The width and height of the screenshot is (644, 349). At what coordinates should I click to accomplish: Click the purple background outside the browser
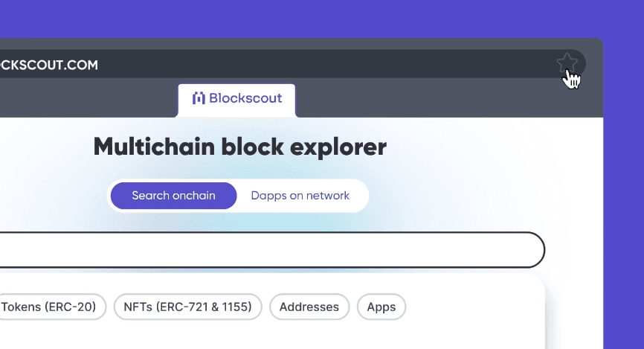(321, 19)
